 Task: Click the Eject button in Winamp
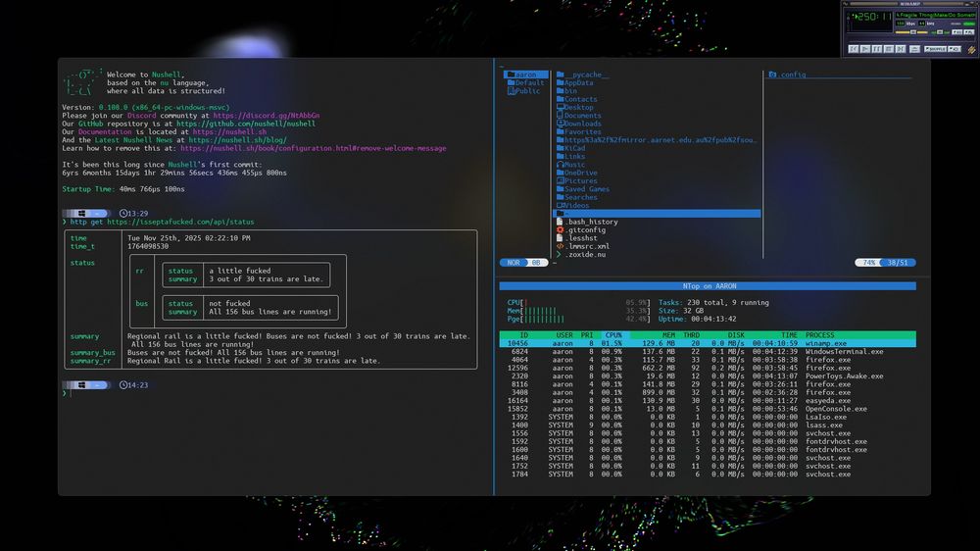point(915,49)
